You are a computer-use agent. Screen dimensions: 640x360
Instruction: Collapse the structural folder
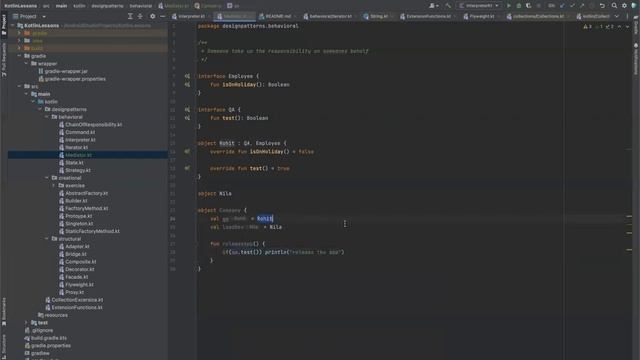pos(47,239)
